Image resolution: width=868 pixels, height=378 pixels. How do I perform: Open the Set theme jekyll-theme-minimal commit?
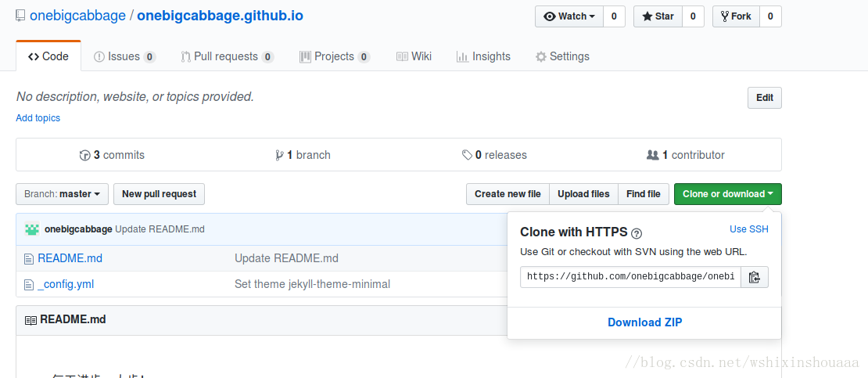pos(312,284)
